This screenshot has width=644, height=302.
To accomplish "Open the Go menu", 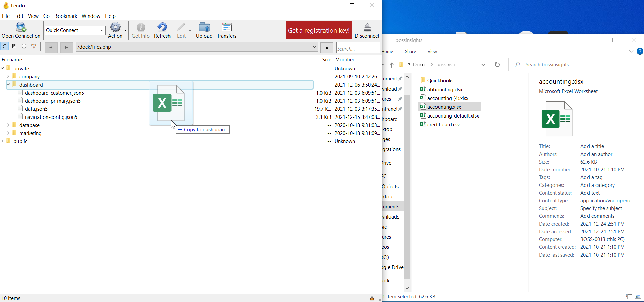I will [46, 16].
